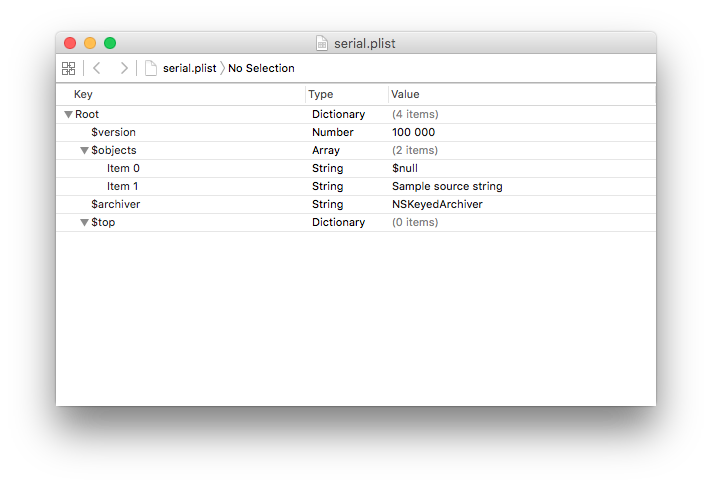Go forward with the right arrow
Viewport: 712px width, 486px height.
tap(123, 68)
